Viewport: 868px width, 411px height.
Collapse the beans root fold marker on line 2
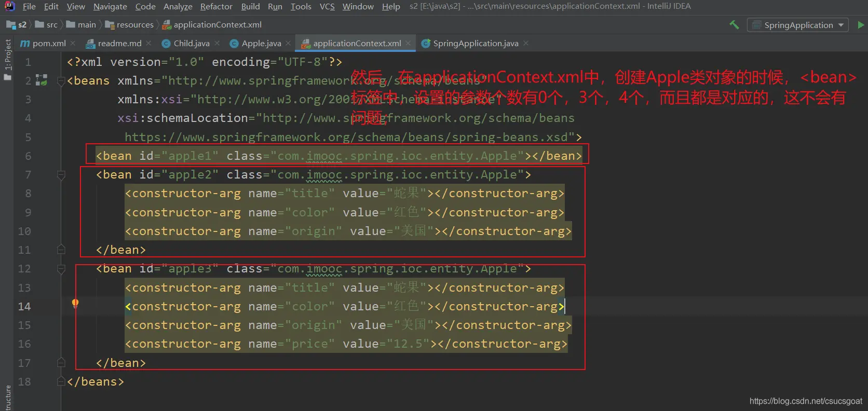pyautogui.click(x=61, y=81)
